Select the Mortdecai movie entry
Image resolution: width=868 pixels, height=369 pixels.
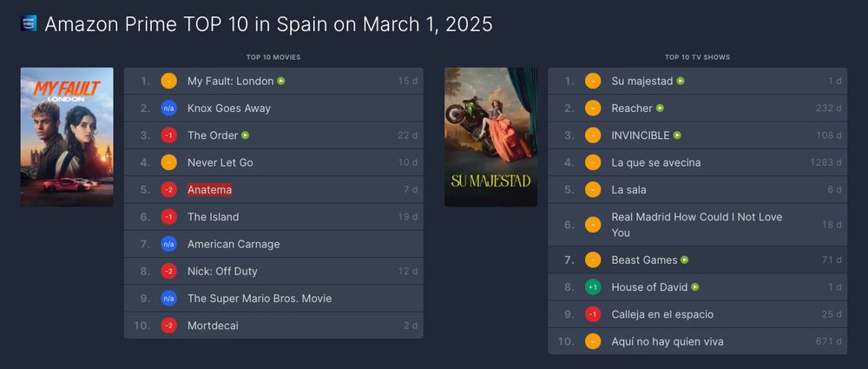273,326
